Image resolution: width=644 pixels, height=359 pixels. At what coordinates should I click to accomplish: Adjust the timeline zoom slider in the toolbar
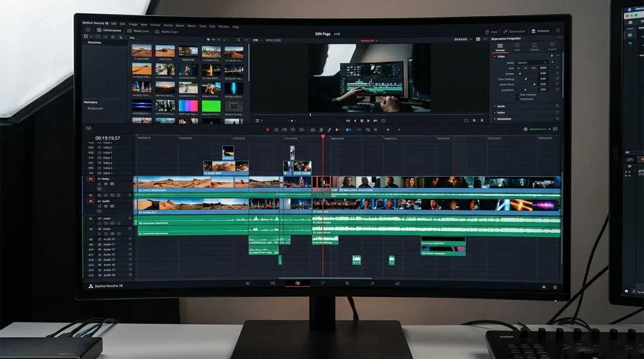click(388, 129)
